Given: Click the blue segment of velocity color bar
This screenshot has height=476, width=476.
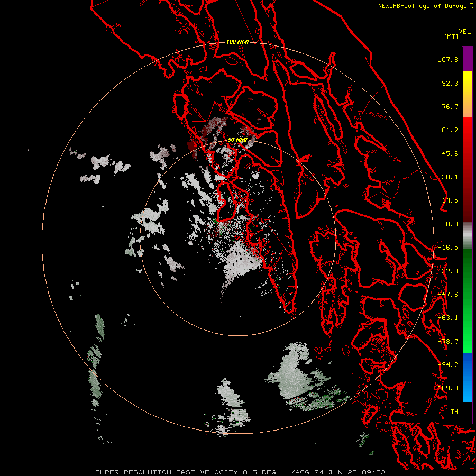Looking at the screenshot, I should [467, 377].
